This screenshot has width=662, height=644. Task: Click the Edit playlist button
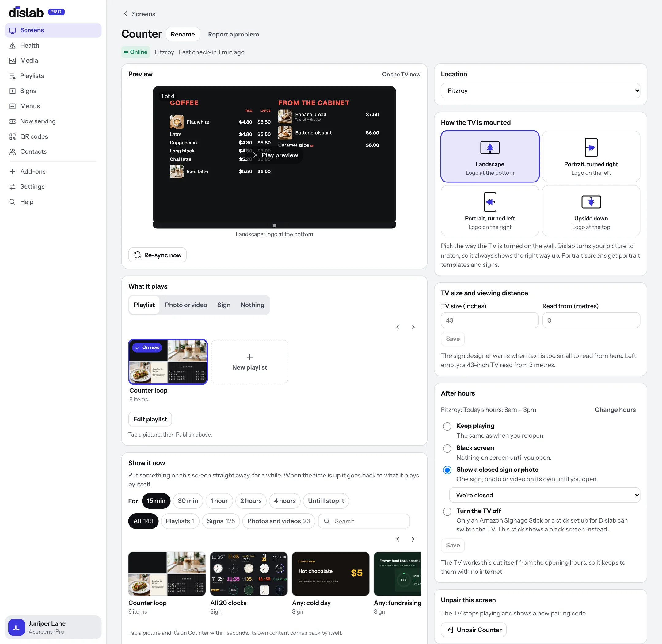click(x=150, y=419)
